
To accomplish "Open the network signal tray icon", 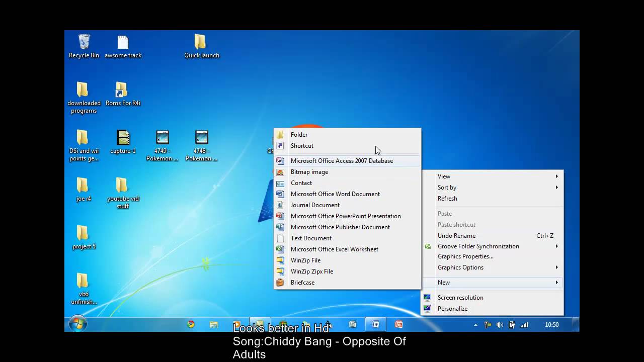I will (x=524, y=325).
